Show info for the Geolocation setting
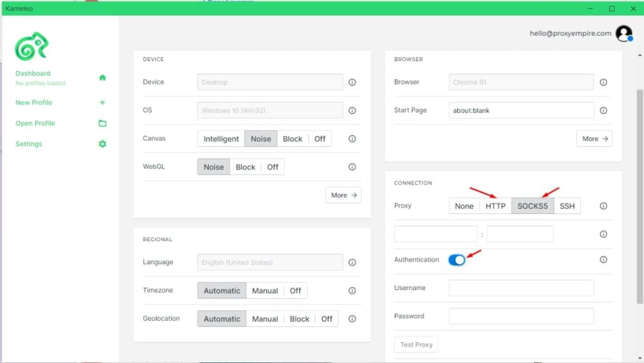Viewport: 644px width, 363px height. pyautogui.click(x=352, y=319)
